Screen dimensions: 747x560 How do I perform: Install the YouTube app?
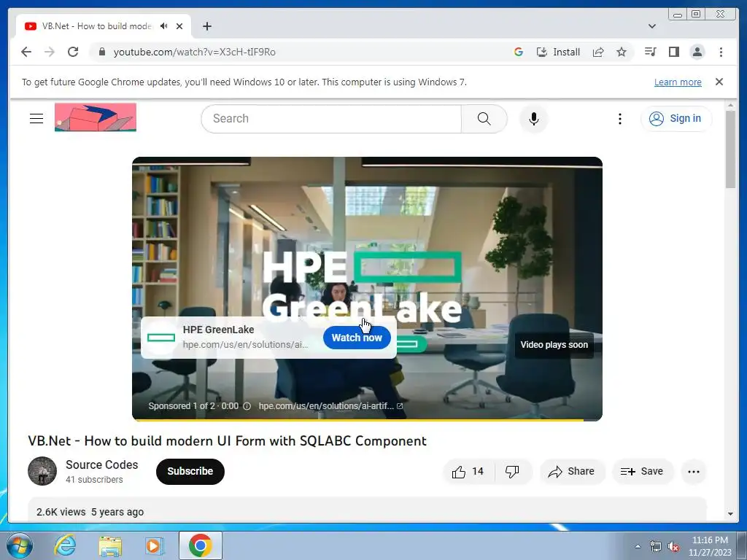558,52
